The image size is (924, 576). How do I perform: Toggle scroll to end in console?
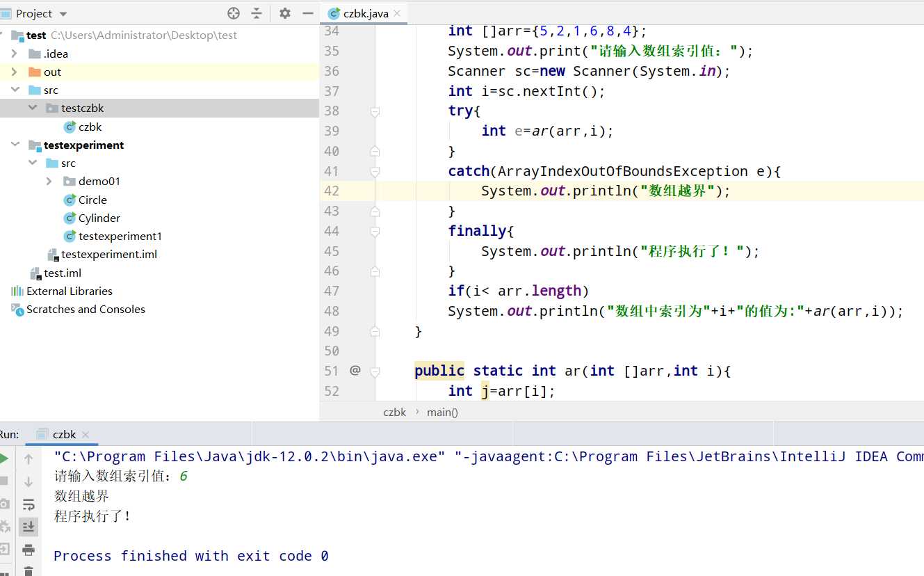pyautogui.click(x=29, y=527)
